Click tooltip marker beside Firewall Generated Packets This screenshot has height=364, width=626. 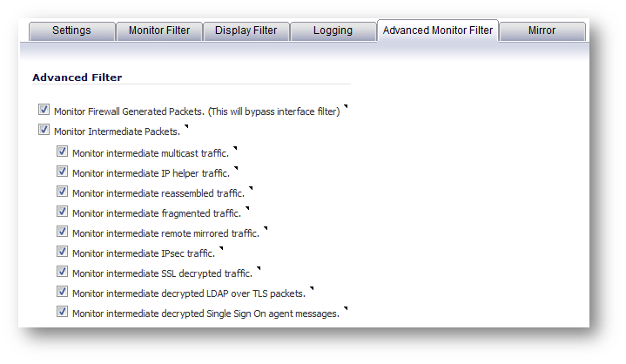point(346,107)
